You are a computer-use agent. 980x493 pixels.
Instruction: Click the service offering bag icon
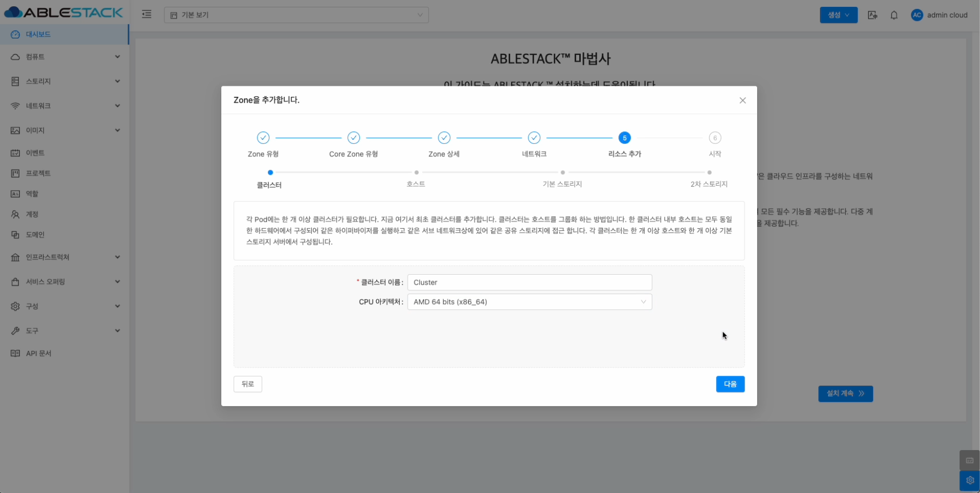point(15,282)
